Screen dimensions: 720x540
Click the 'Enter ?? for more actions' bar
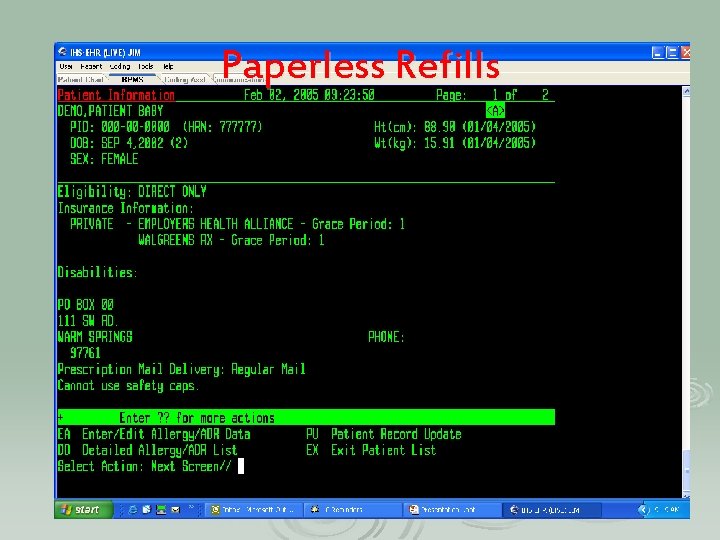point(306,417)
